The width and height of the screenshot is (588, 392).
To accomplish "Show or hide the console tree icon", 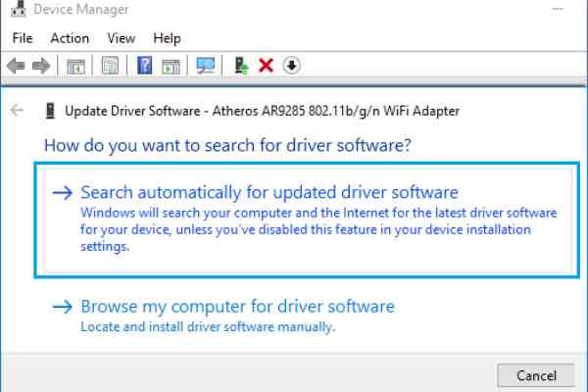I will point(75,66).
